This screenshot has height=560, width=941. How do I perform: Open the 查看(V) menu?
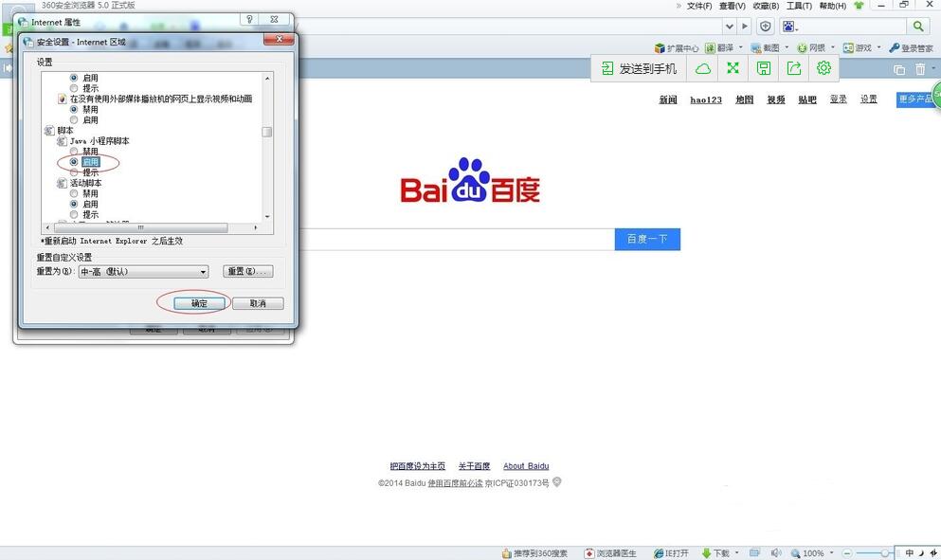click(x=733, y=6)
